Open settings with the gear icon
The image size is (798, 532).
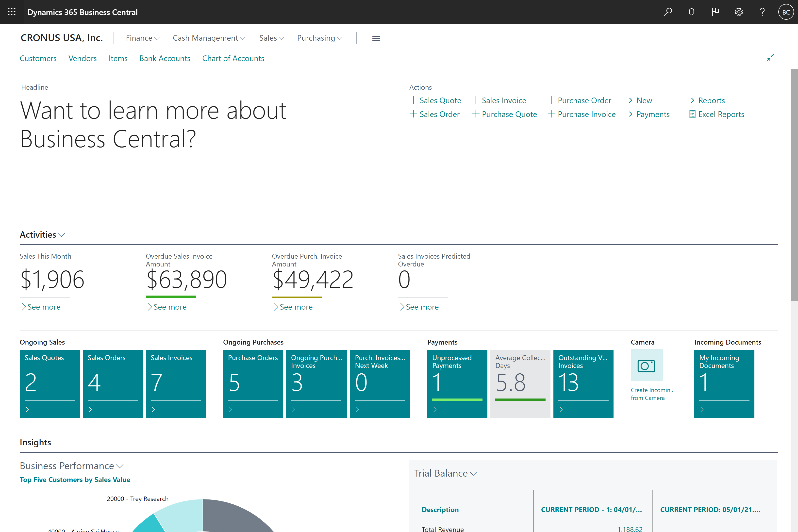pos(739,12)
